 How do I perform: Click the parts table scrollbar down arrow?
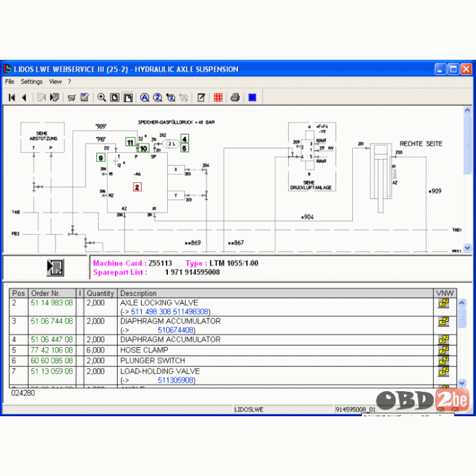462,383
